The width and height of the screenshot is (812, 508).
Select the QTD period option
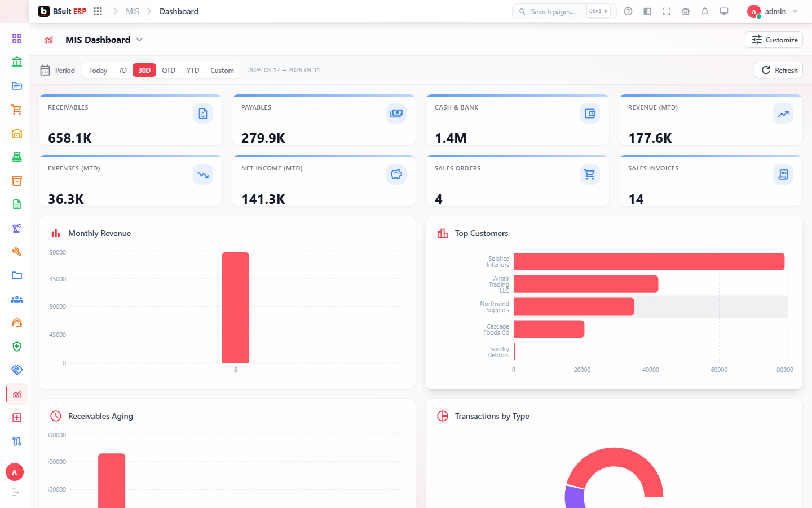pyautogui.click(x=169, y=71)
